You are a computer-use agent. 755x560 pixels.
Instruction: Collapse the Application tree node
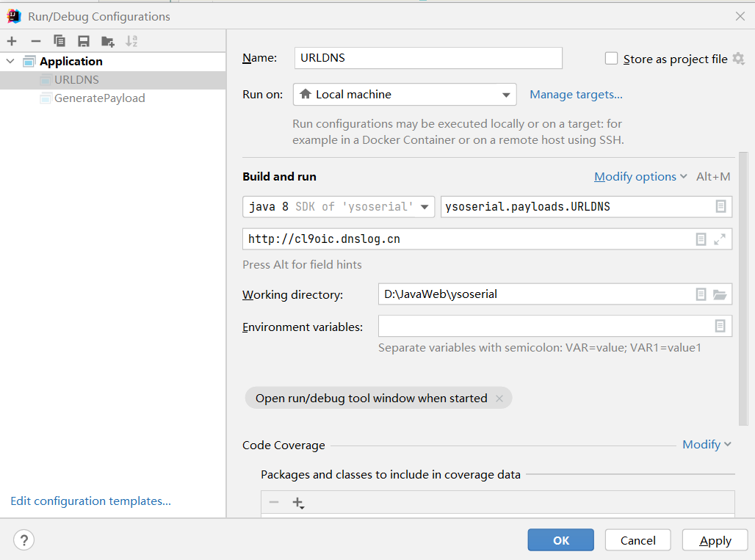[x=10, y=62]
